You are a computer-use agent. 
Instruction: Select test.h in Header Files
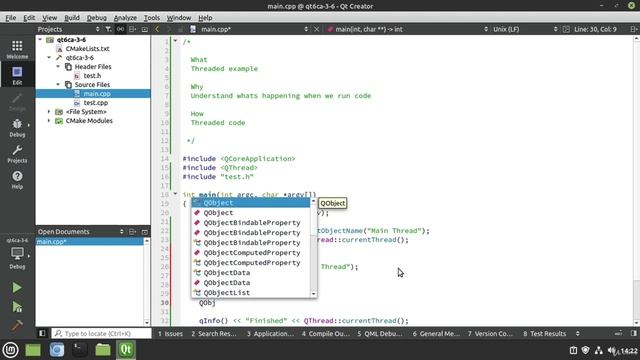[x=92, y=76]
